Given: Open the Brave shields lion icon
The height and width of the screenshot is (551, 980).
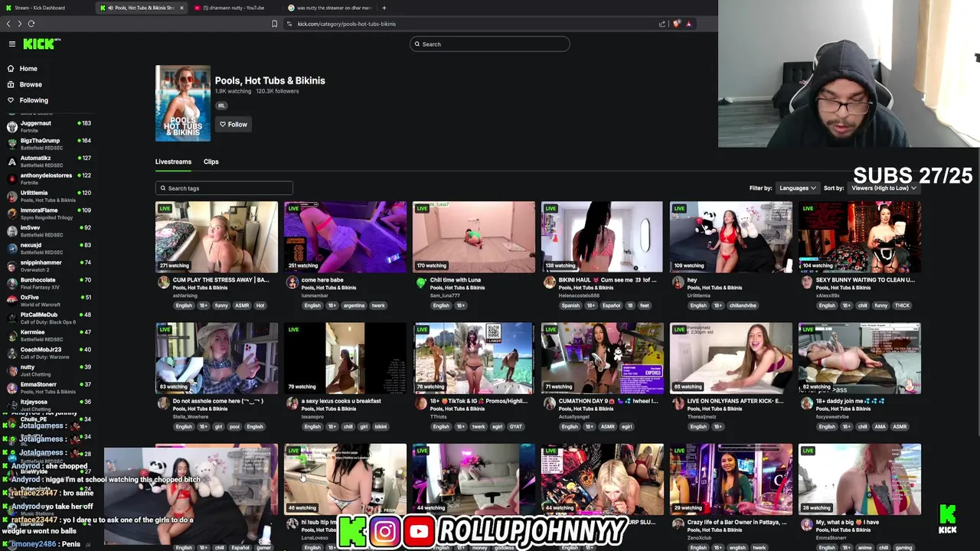Looking at the screenshot, I should 676,24.
